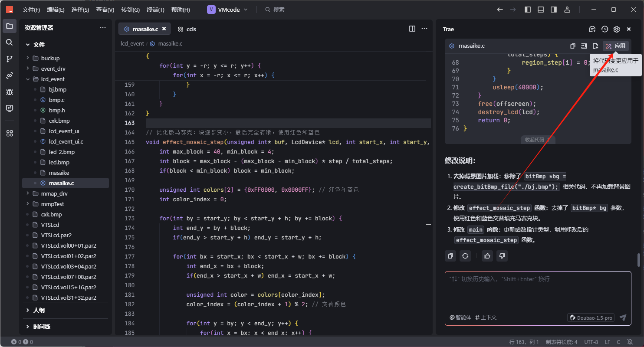Open the 选择(S) menu
The width and height of the screenshot is (644, 347).
coord(80,10)
